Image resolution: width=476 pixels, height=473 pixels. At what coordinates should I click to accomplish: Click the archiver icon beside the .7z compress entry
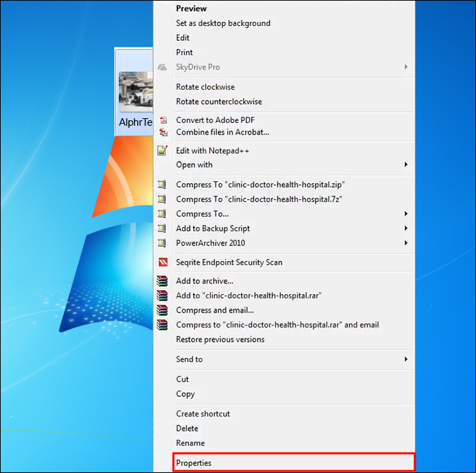coord(162,199)
